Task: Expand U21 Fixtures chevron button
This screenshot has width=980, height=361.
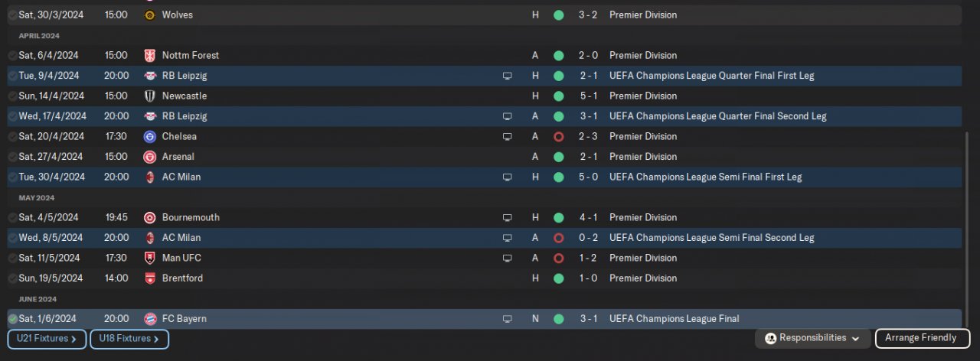Action: click(x=46, y=339)
